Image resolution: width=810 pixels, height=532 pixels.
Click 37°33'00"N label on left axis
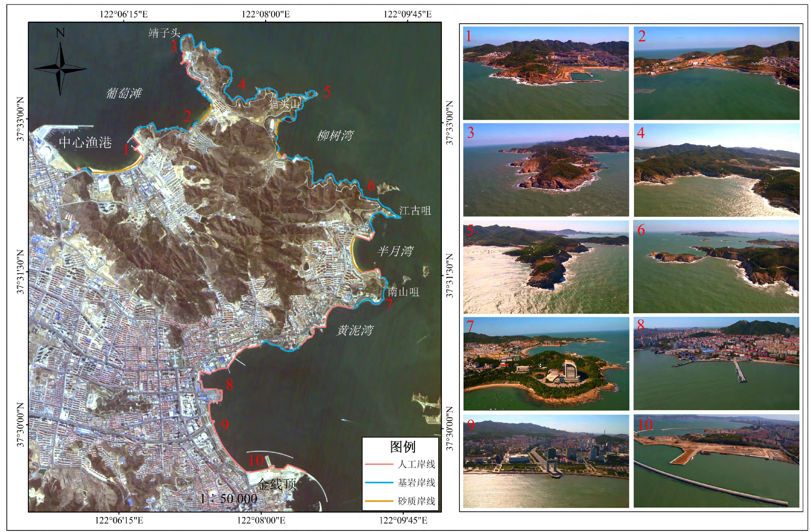point(20,119)
